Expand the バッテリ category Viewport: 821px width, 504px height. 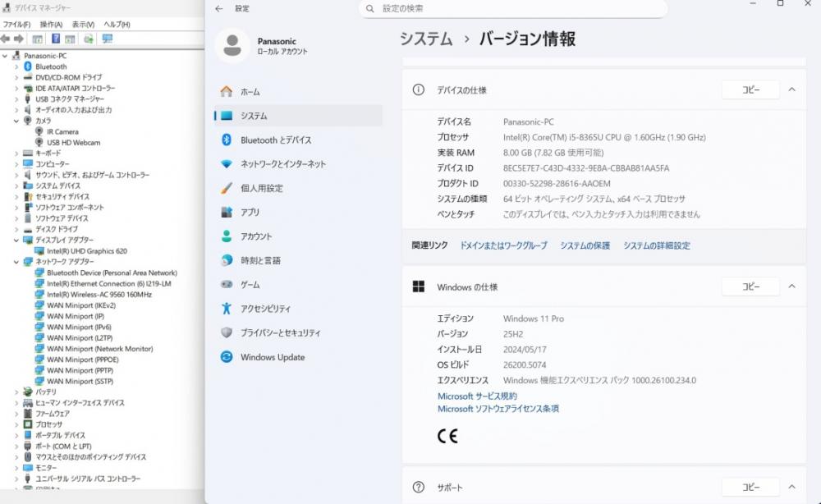tap(16, 392)
